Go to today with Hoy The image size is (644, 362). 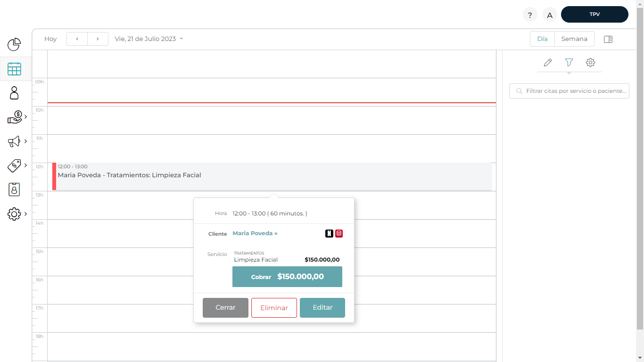click(50, 39)
